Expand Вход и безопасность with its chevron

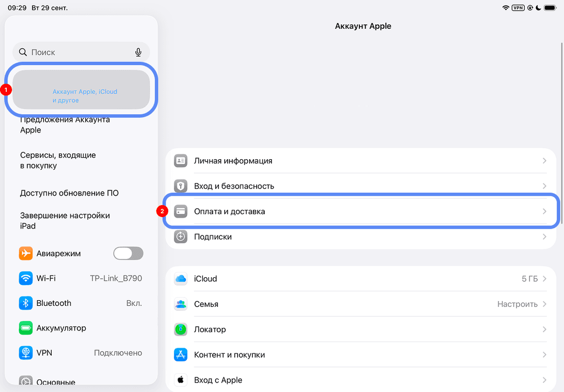(544, 186)
